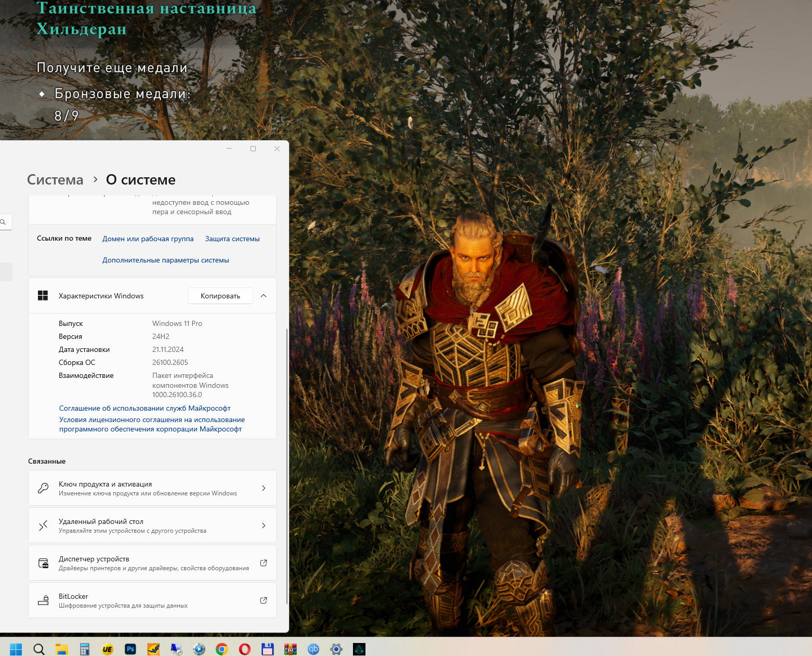Screen dimensions: 812x656
Task: Open Защита системы link
Action: 232,239
